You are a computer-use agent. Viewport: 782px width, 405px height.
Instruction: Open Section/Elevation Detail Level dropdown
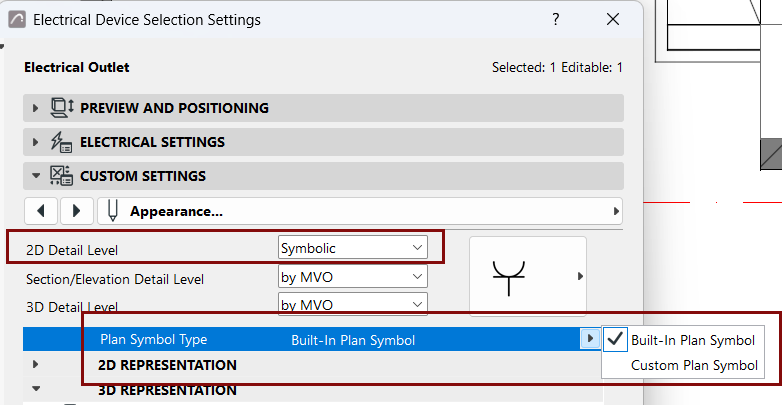pos(353,276)
